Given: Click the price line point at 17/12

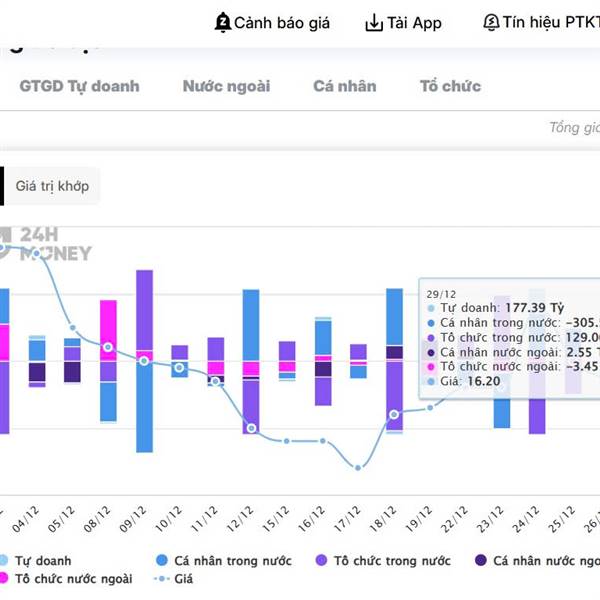Looking at the screenshot, I should pos(358,467).
